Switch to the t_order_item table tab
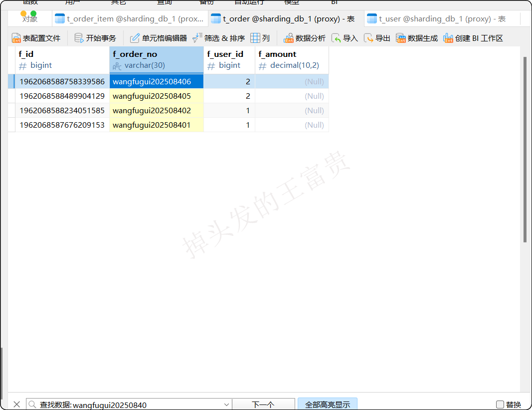The width and height of the screenshot is (532, 410). 130,18
